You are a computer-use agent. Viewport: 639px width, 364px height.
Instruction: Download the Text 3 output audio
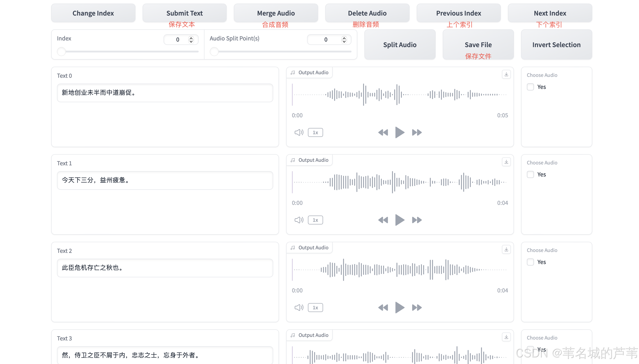pos(506,337)
